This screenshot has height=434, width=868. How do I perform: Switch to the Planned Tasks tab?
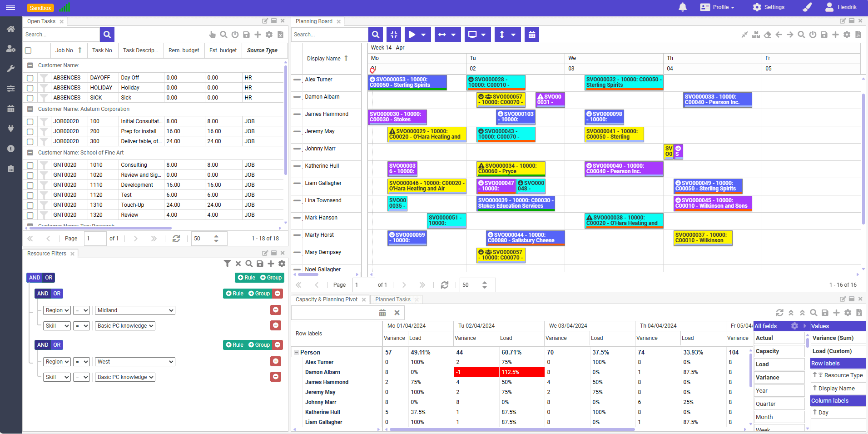[392, 299]
